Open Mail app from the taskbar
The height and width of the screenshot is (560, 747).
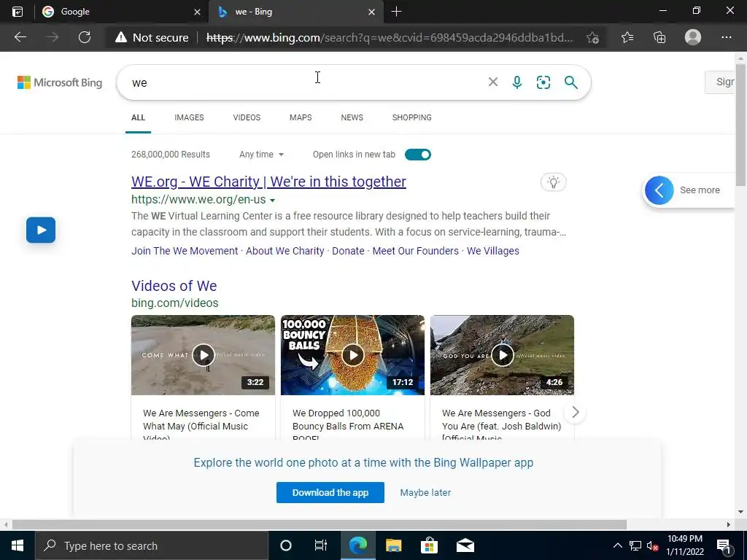(x=465, y=545)
